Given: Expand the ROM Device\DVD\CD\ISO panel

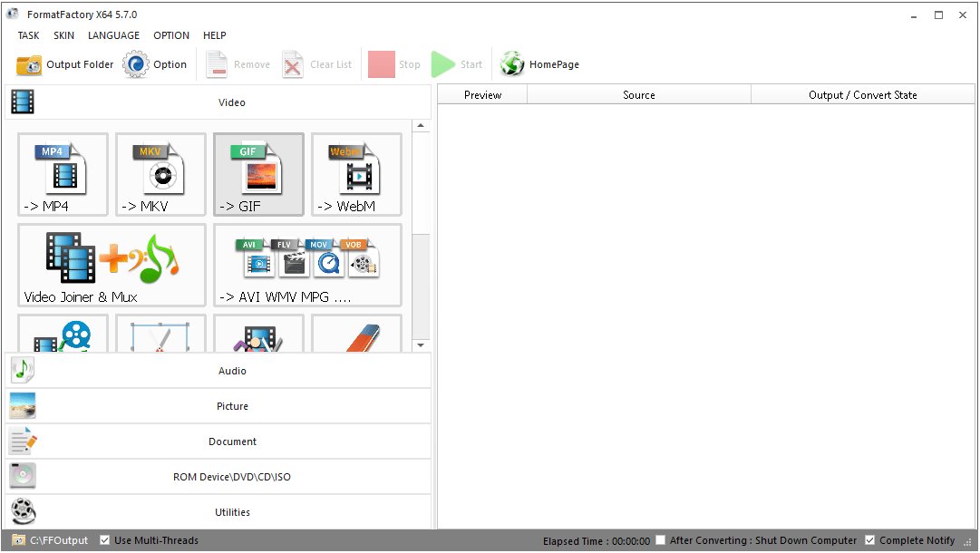Looking at the screenshot, I should click(x=218, y=477).
